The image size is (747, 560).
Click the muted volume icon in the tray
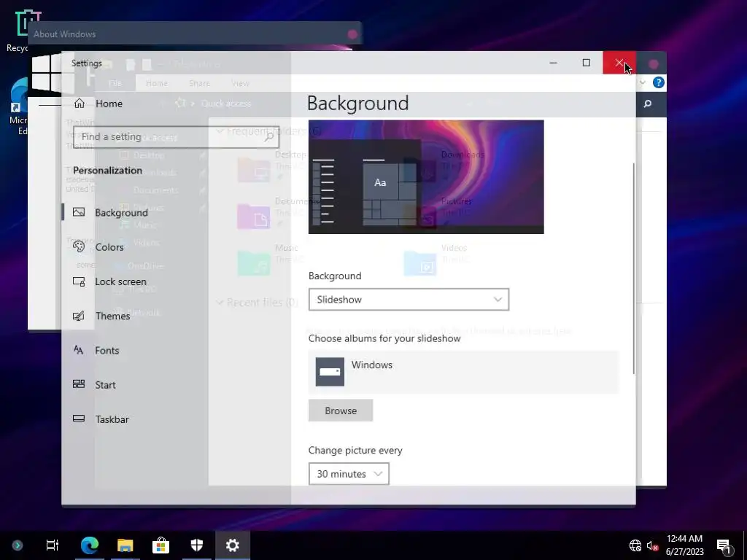click(653, 545)
